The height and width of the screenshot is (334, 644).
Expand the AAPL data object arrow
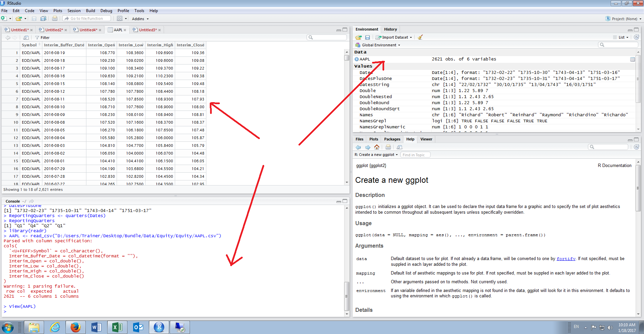click(357, 59)
